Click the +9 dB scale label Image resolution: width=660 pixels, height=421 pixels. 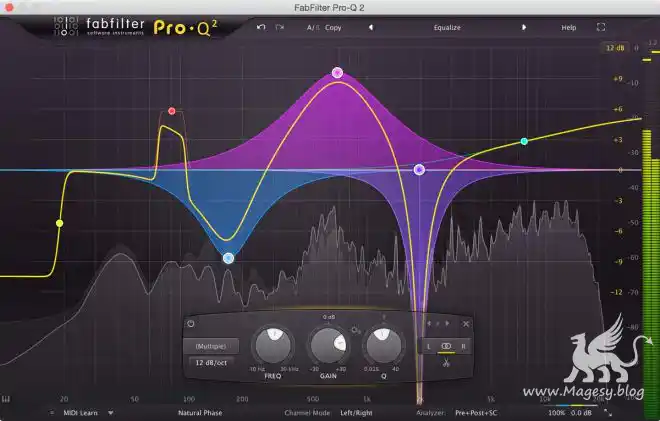618,79
